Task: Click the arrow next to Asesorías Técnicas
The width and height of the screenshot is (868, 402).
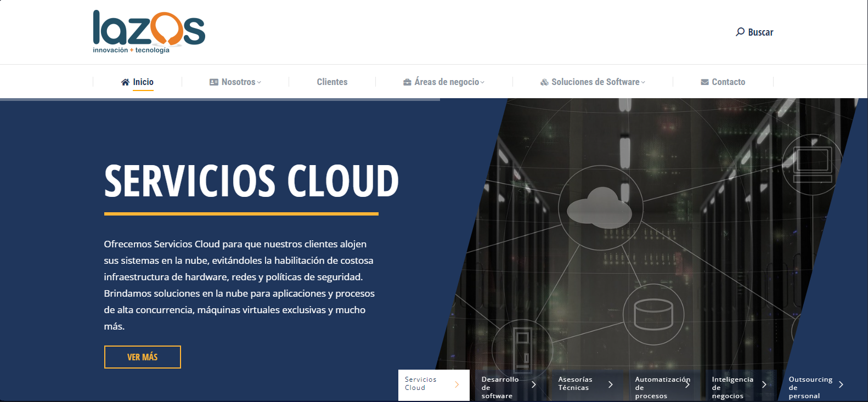Action: 610,384
